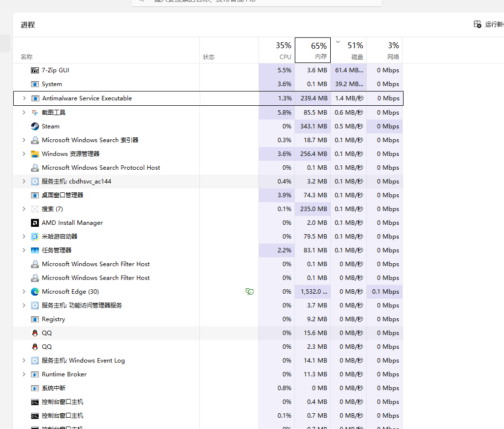
Task: Expand the 任务管理器 process group
Action: coord(24,250)
